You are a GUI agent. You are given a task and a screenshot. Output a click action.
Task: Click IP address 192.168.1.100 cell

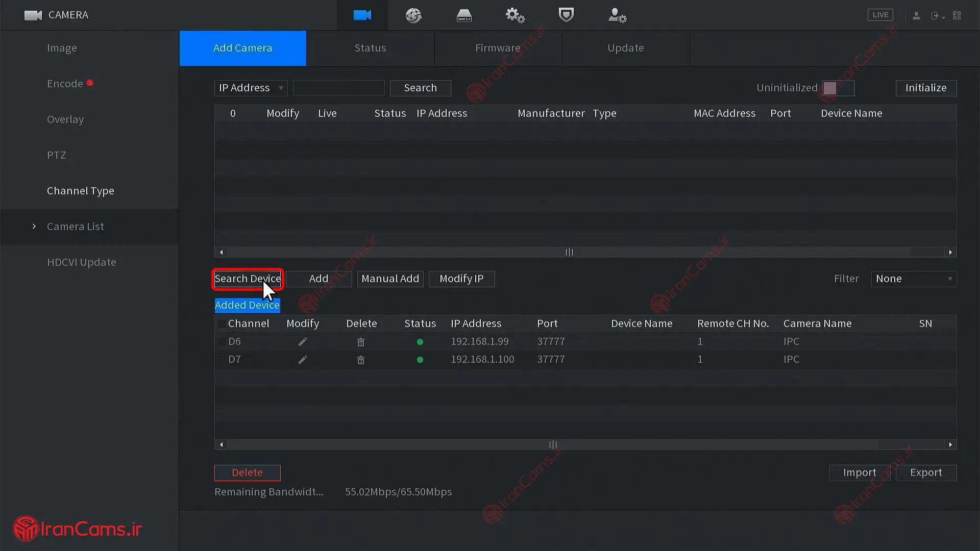[x=482, y=360]
